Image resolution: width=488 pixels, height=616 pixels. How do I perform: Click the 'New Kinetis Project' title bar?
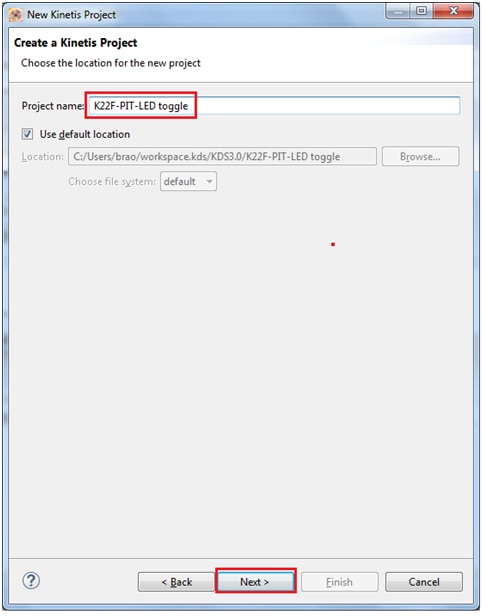(71, 15)
